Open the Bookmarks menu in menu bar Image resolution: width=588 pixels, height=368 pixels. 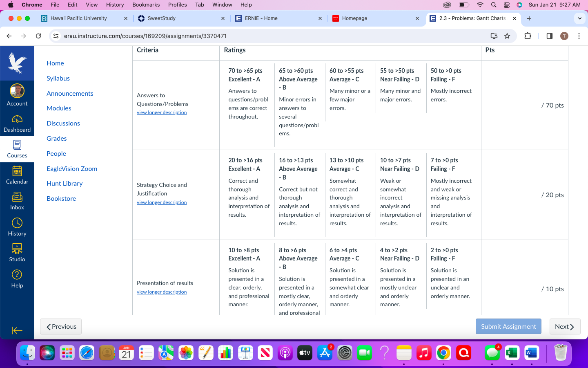146,5
